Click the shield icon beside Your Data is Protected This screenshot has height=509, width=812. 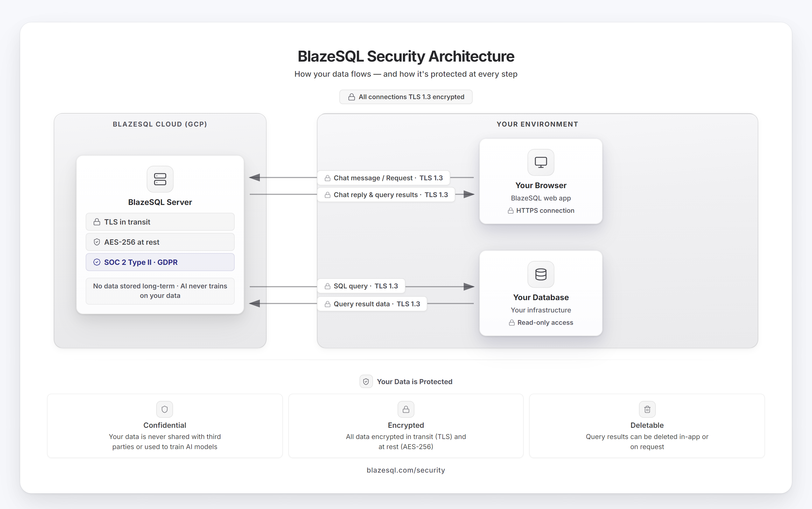pyautogui.click(x=366, y=381)
